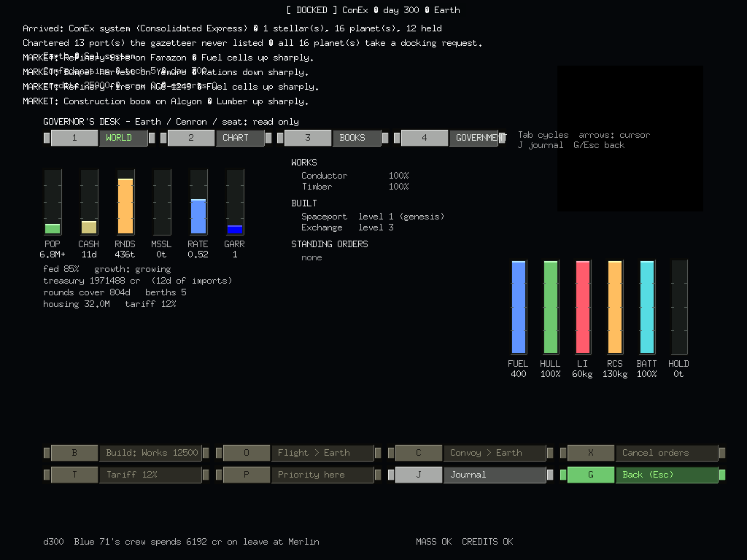Open the Tariff 12% button

pos(126,475)
